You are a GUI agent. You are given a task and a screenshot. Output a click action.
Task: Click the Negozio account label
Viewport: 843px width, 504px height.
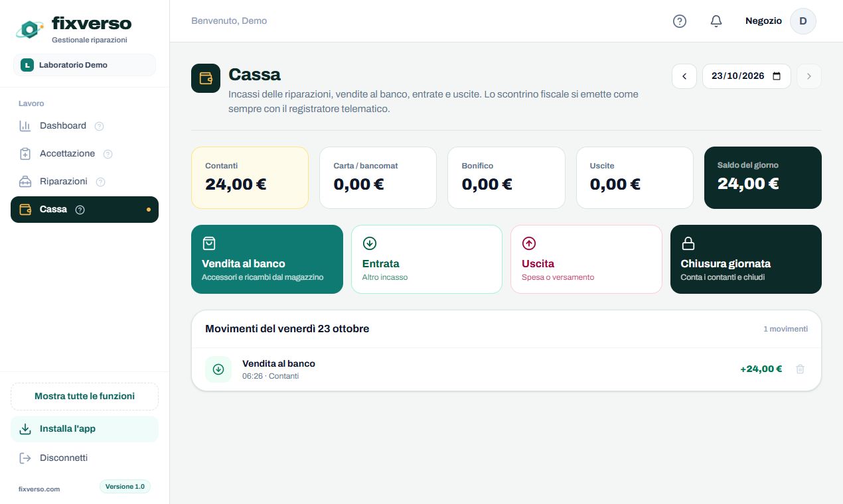point(763,21)
